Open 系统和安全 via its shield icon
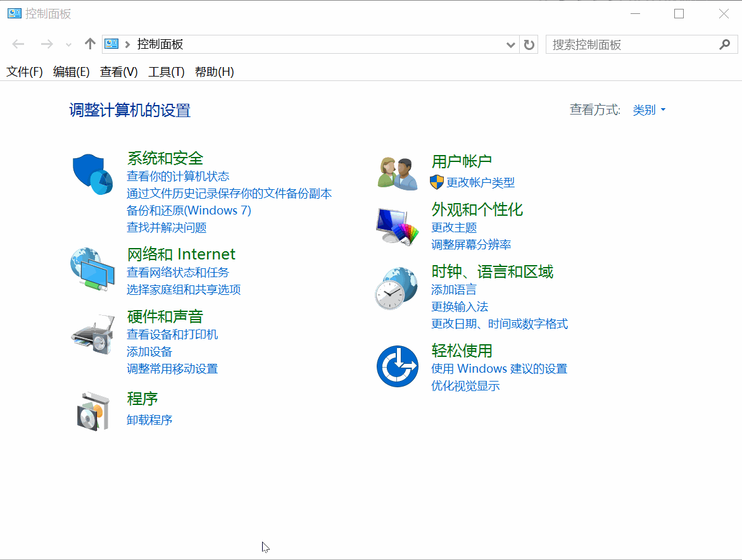This screenshot has height=560, width=742. 92,172
